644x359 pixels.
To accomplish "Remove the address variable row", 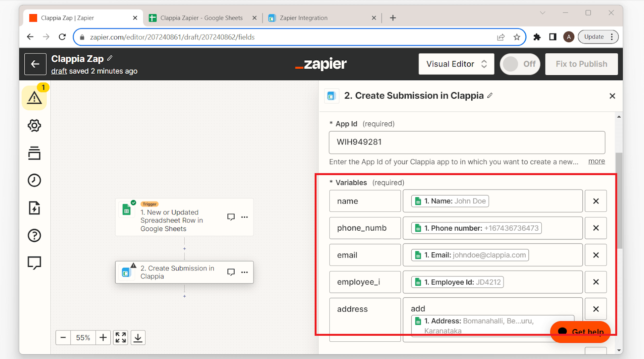I will point(596,309).
